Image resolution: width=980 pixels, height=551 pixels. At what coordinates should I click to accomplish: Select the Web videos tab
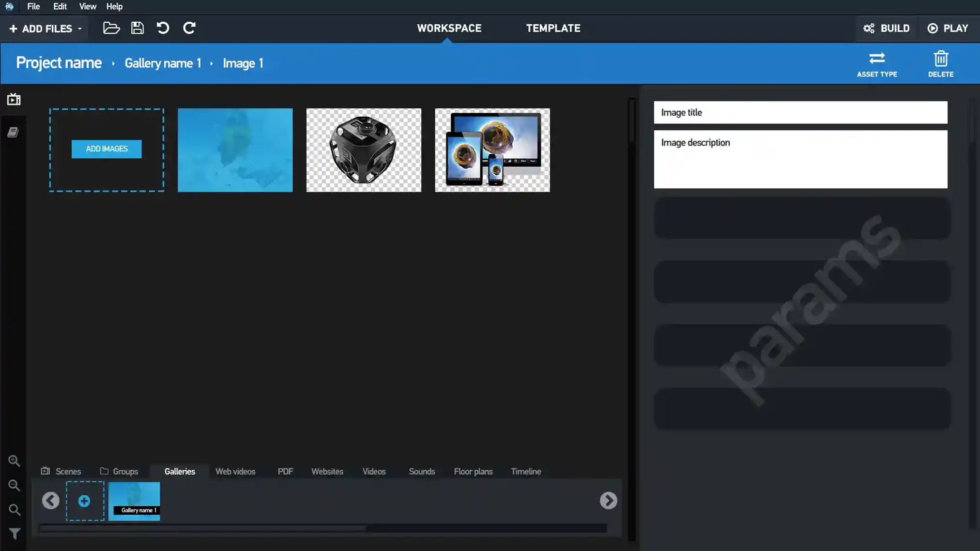(x=235, y=471)
